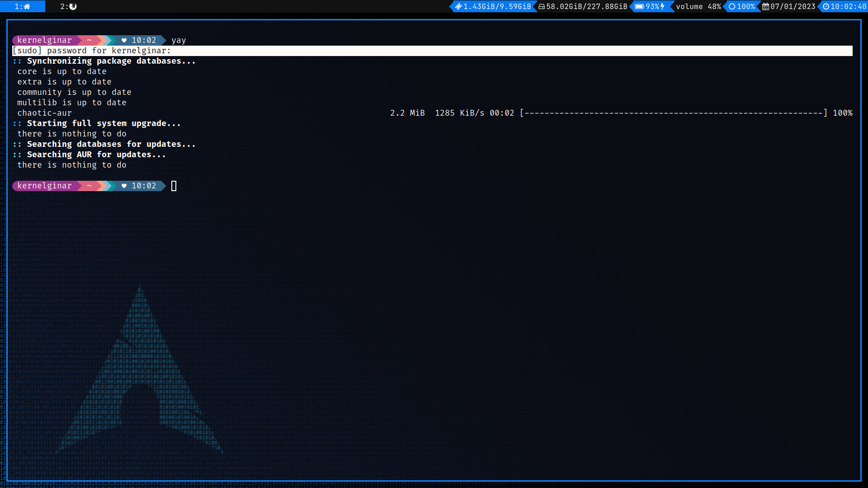Switch to workspace 1 home icon

point(27,6)
